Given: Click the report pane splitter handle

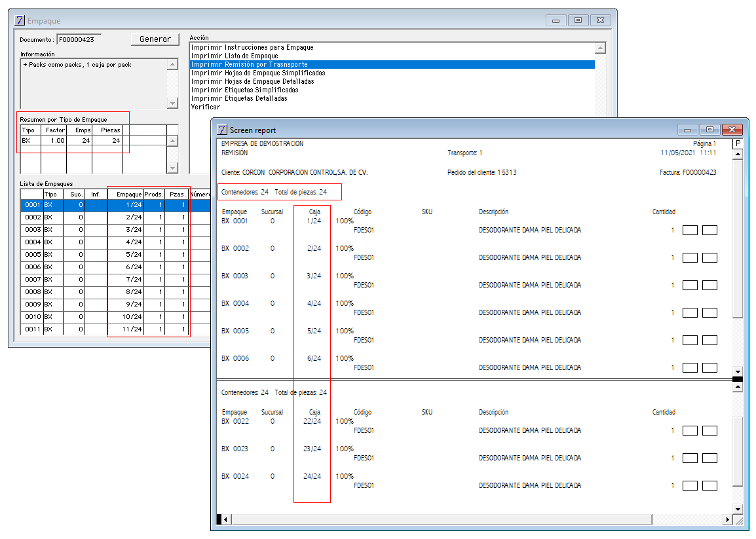Looking at the screenshot, I should click(738, 379).
